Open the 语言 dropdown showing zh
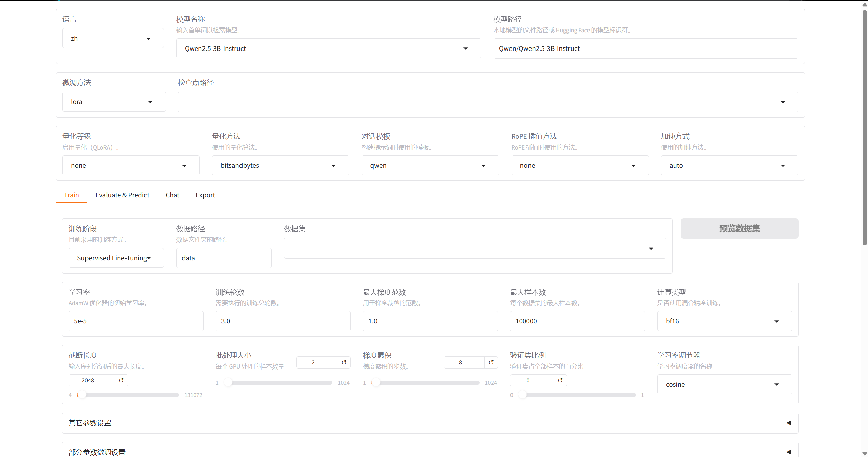 pos(113,38)
